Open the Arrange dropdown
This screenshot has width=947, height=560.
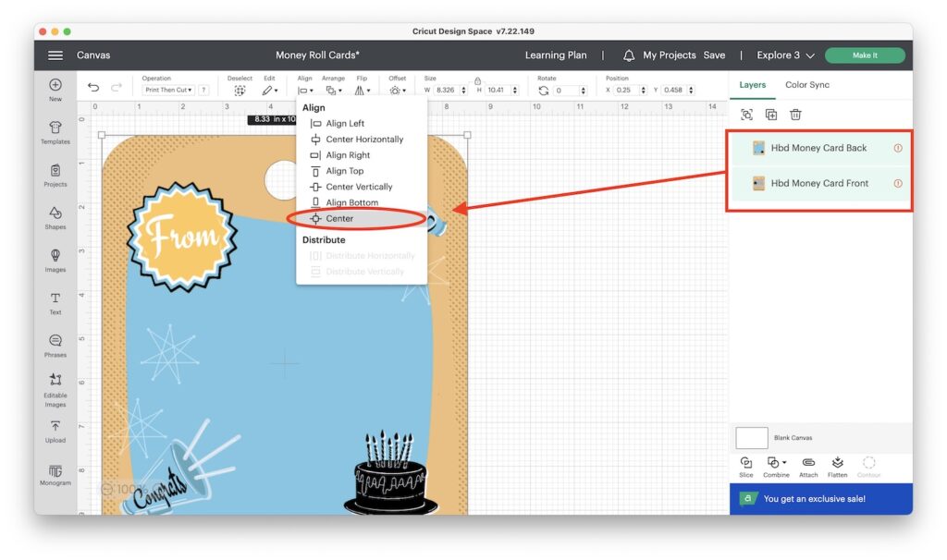pos(333,91)
